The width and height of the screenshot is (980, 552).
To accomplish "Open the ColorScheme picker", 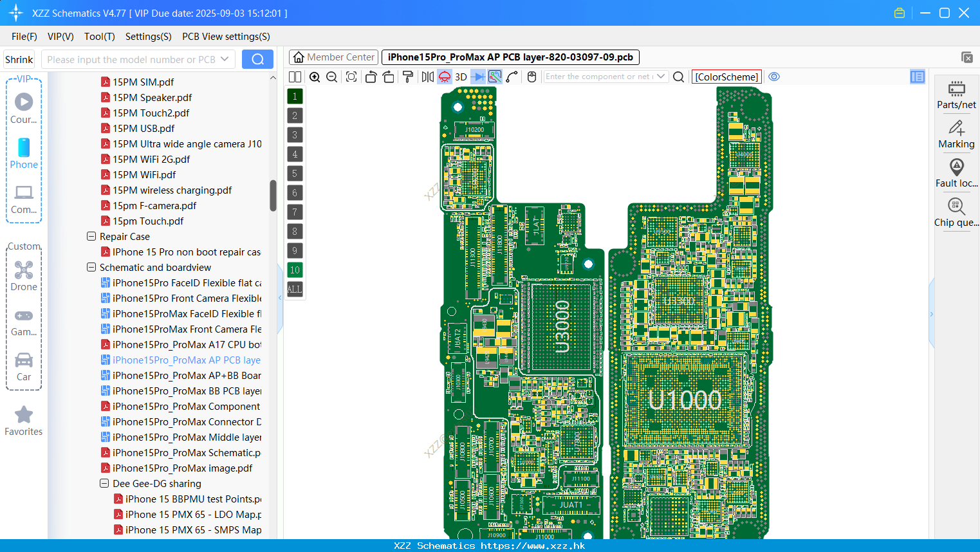I will pos(726,77).
